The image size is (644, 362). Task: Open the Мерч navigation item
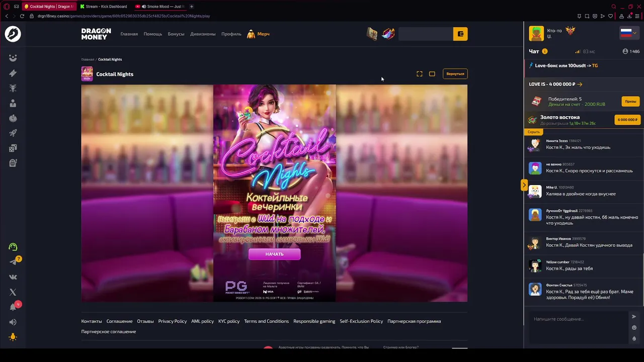click(264, 34)
